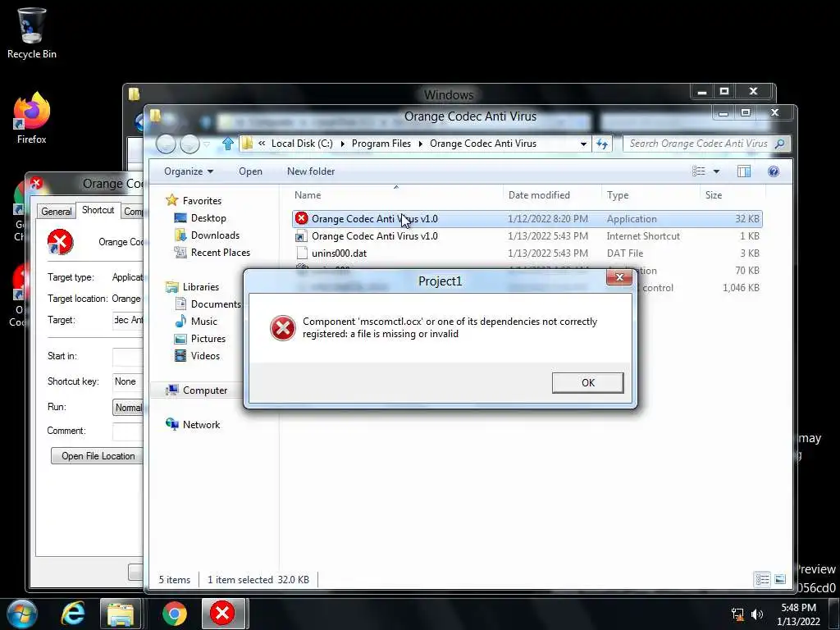Screen dimensions: 840x630
Task: Sort files by Date modified column
Action: 551,195
